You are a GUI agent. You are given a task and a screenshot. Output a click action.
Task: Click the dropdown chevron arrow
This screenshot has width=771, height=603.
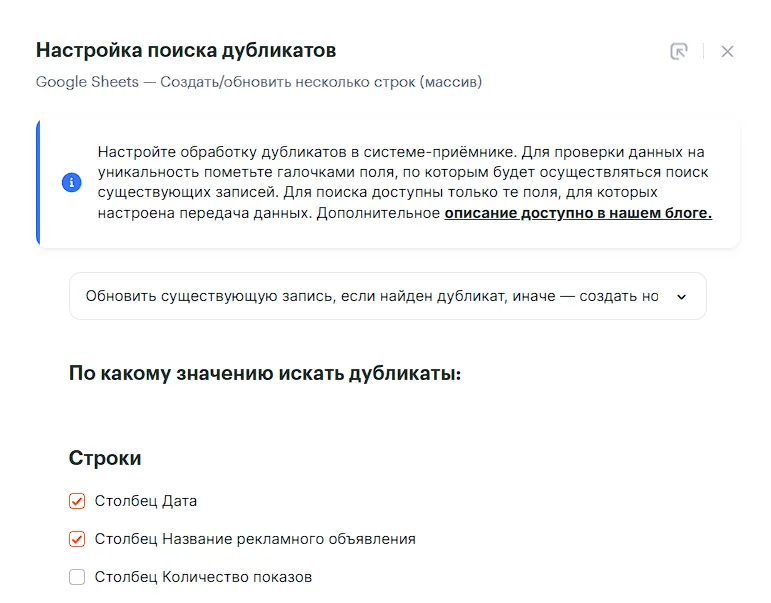682,297
